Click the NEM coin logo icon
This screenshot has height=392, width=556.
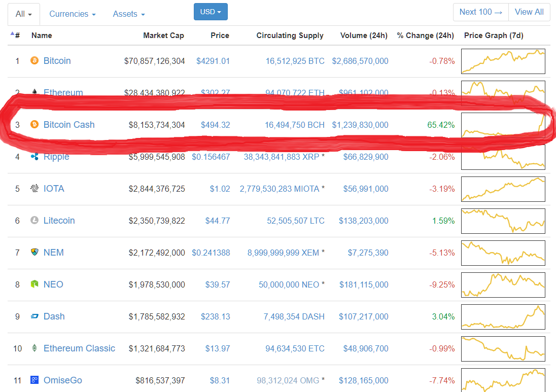tap(34, 253)
